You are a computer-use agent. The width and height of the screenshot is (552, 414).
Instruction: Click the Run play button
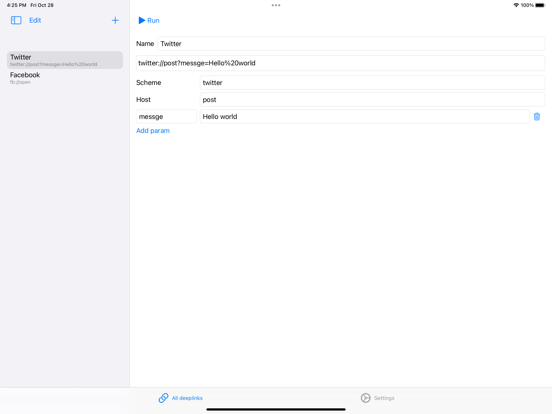pos(149,20)
